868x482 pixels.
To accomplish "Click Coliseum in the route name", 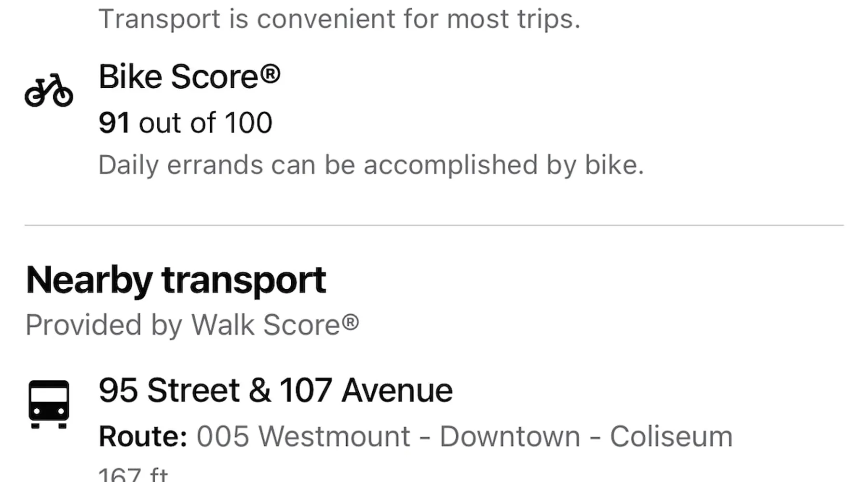I will [x=671, y=437].
